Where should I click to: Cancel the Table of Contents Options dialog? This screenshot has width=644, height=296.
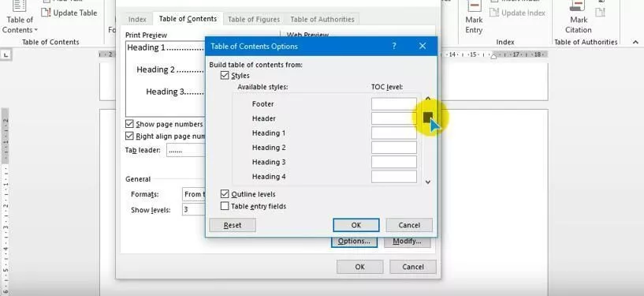coord(409,225)
